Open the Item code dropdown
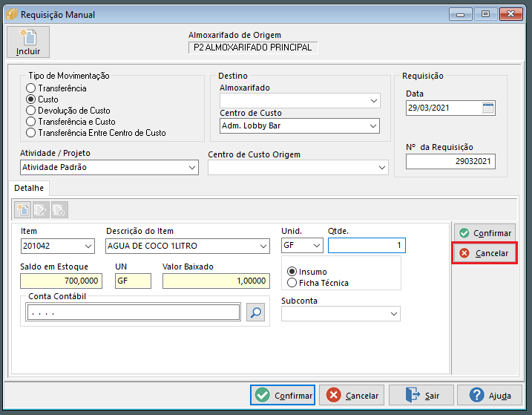Image resolution: width=532 pixels, height=415 pixels. tap(88, 246)
